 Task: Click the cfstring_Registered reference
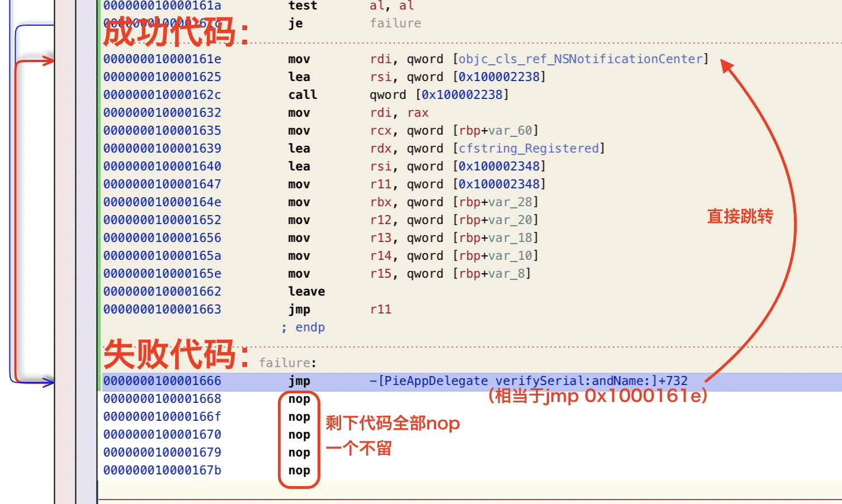(528, 149)
